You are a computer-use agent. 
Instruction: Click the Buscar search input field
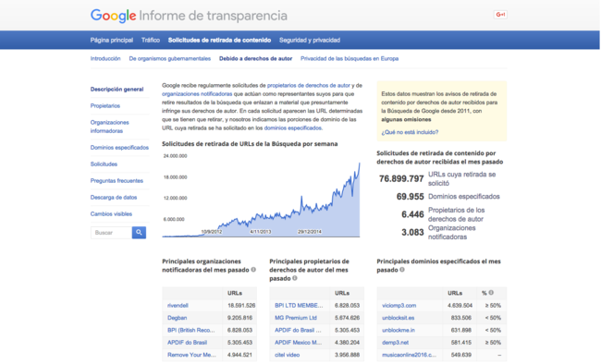click(111, 233)
